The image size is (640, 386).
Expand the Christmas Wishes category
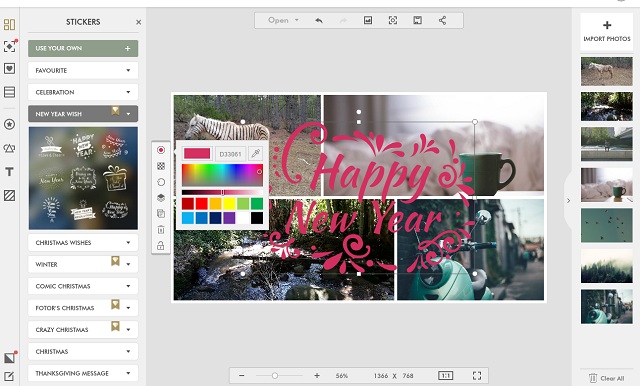pyautogui.click(x=83, y=242)
